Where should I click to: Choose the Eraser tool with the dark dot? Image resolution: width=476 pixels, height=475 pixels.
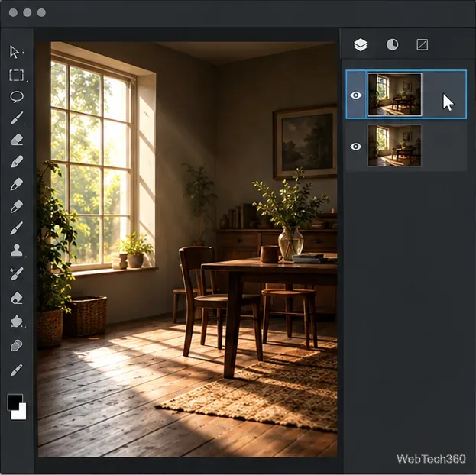(17, 298)
